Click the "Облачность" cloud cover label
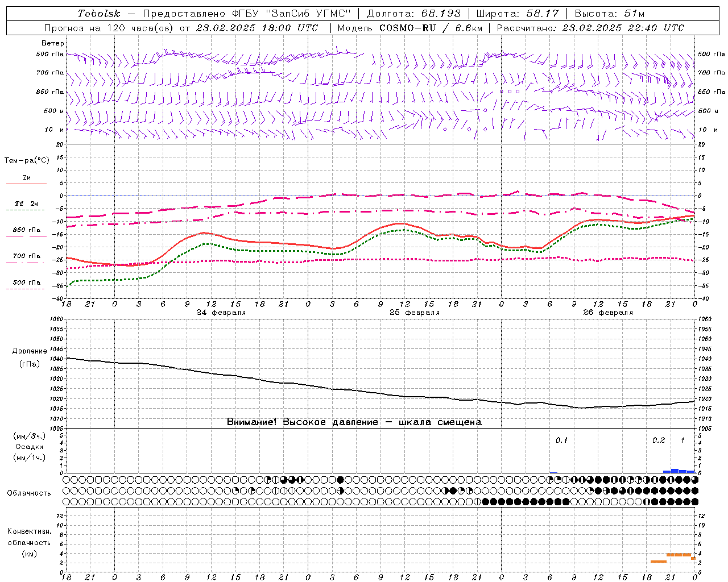 (29, 493)
